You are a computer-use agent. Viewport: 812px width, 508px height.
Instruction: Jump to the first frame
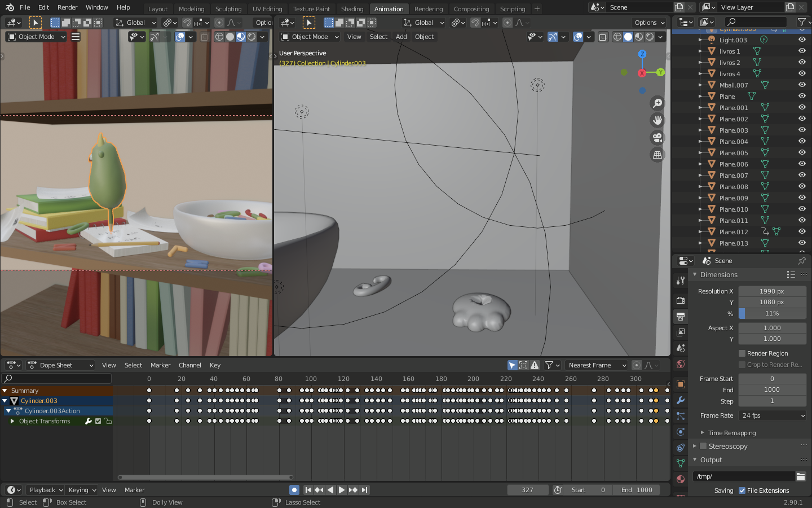(x=308, y=490)
